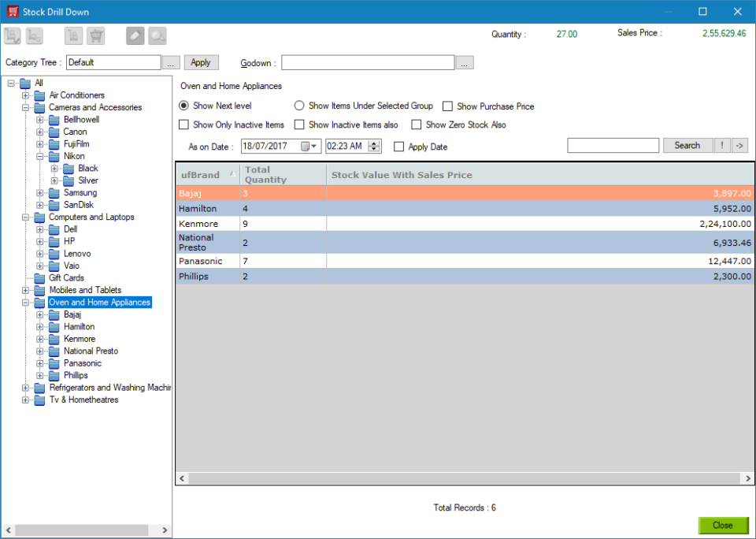Select SanDisk in the category tree
Viewport: 756px width, 539px height.
tap(79, 205)
